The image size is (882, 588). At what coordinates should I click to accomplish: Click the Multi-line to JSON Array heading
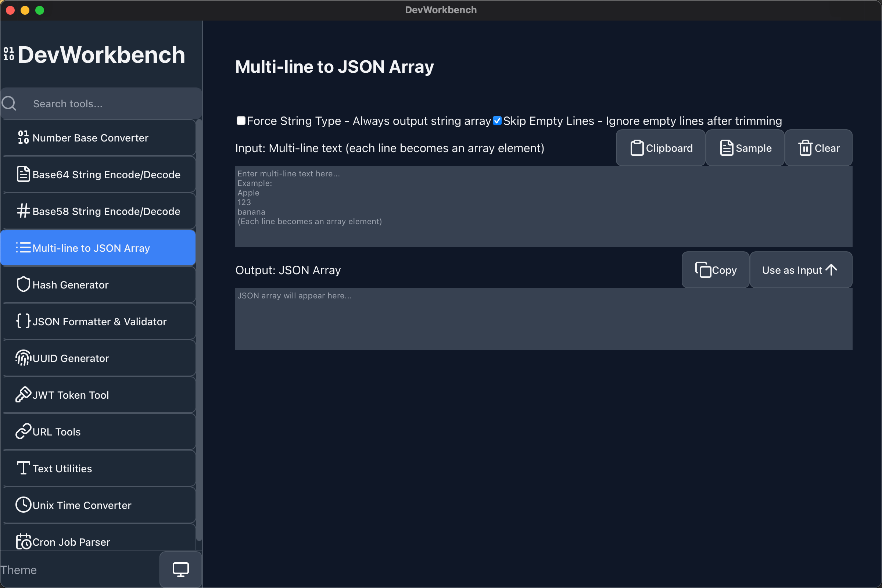point(334,67)
